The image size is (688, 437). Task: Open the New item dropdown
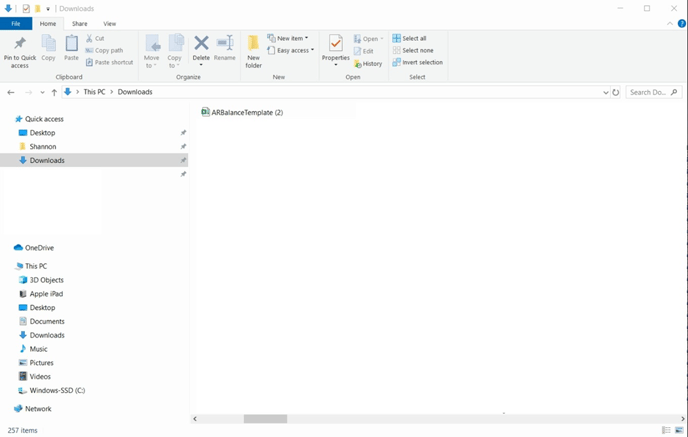tap(288, 38)
